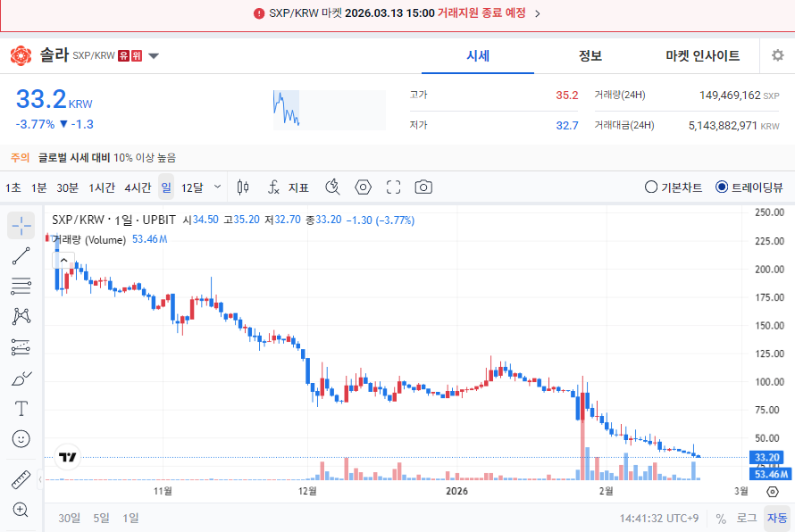795x532 pixels.
Task: Take a chart snapshot with the camera icon
Action: click(423, 187)
